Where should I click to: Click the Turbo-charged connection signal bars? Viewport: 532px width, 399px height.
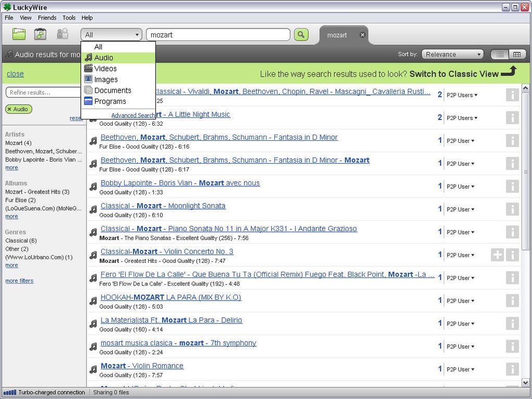tap(10, 393)
